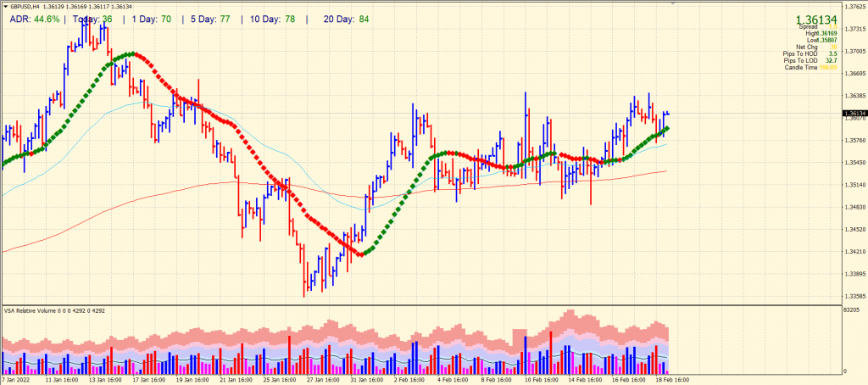Image resolution: width=868 pixels, height=385 pixels.
Task: Select the Pips To LOD reading
Action: [x=800, y=60]
